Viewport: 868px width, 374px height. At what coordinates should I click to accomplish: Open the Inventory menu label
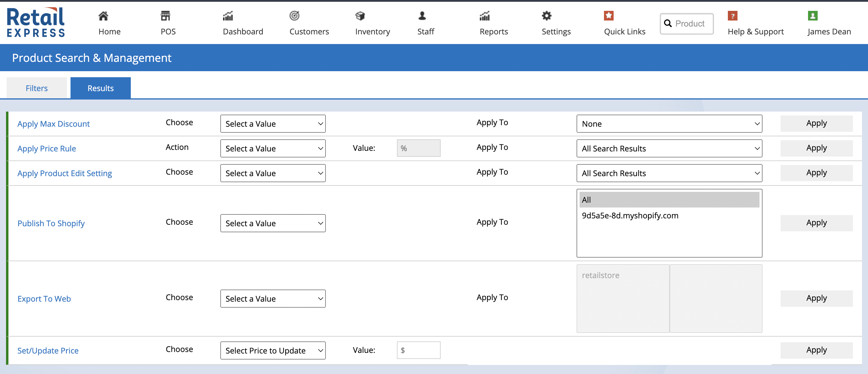point(372,32)
